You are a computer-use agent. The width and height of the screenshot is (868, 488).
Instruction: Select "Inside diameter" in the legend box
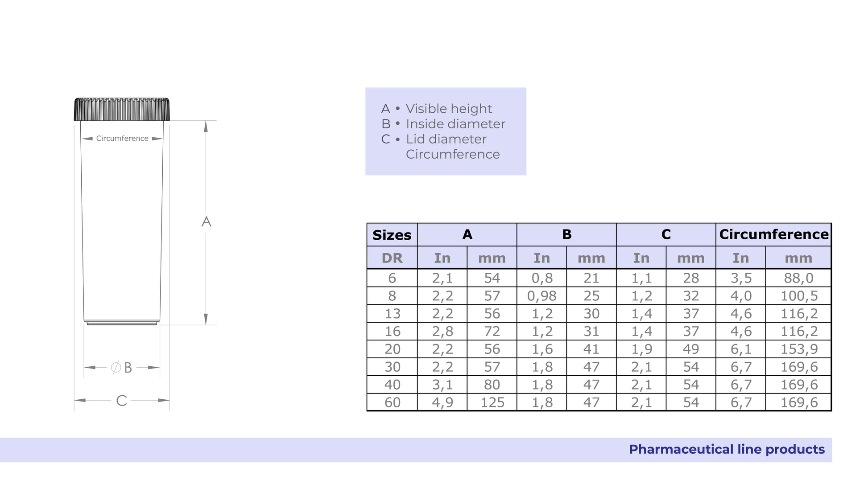[455, 124]
